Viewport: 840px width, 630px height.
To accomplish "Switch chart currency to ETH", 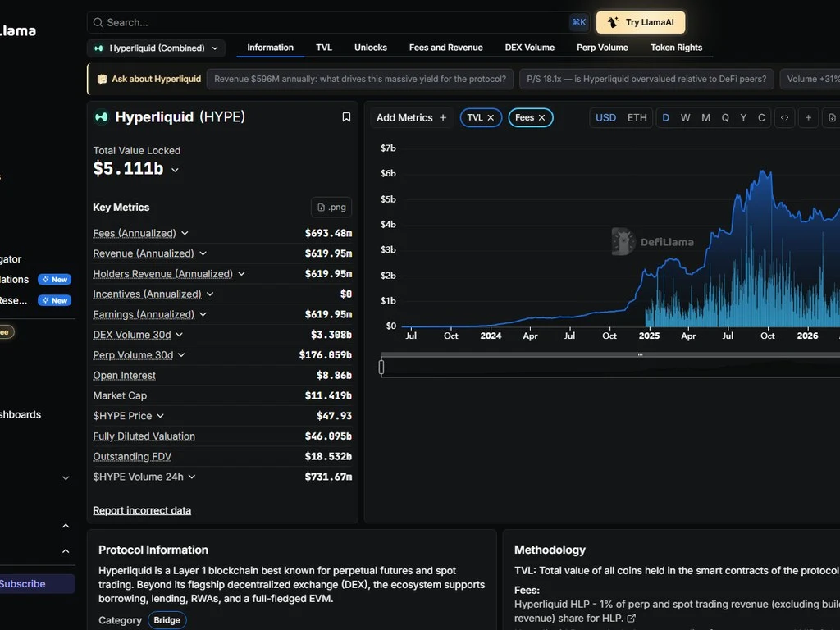I will (637, 117).
